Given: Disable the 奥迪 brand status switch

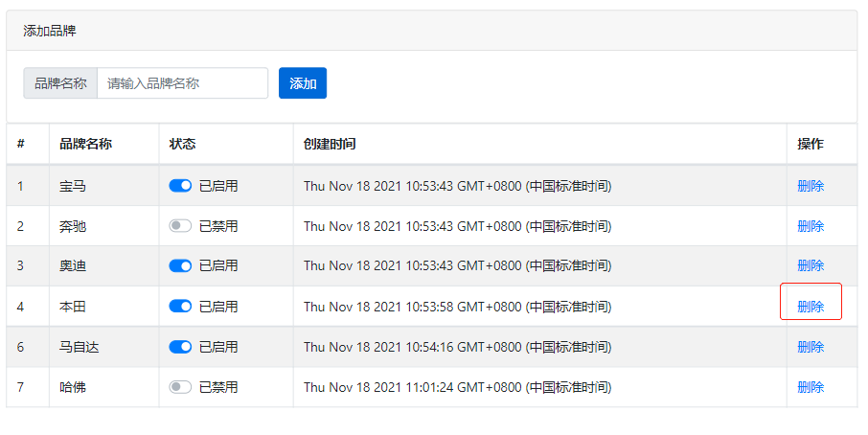Looking at the screenshot, I should point(180,265).
